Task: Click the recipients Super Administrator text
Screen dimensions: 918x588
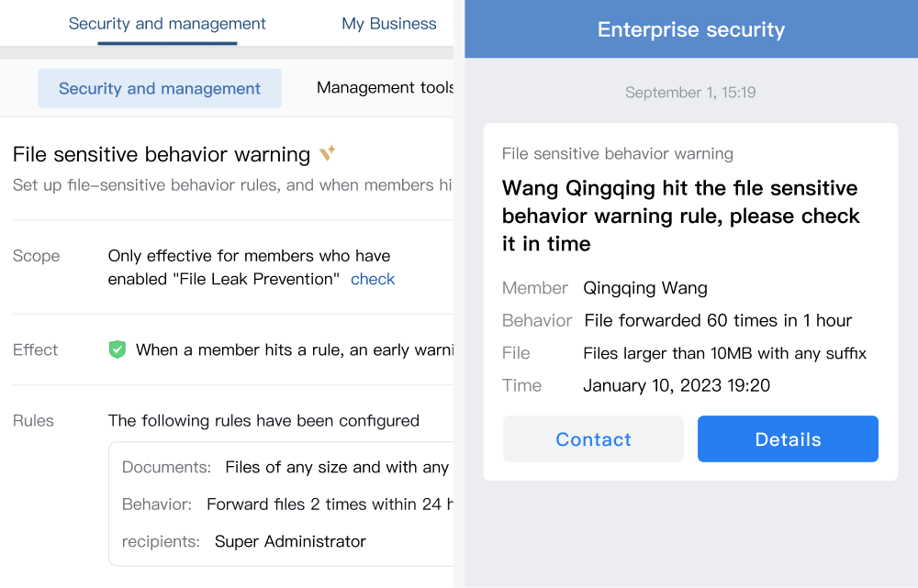Action: click(290, 541)
